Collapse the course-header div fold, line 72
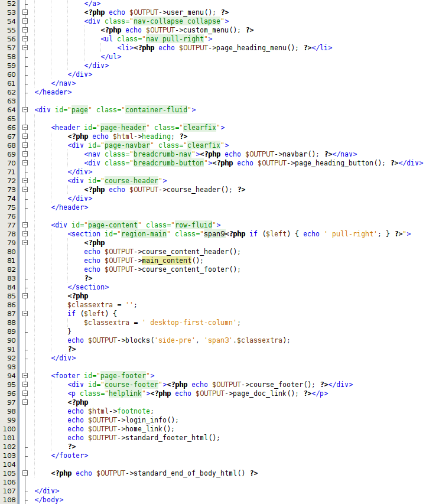 point(25,181)
